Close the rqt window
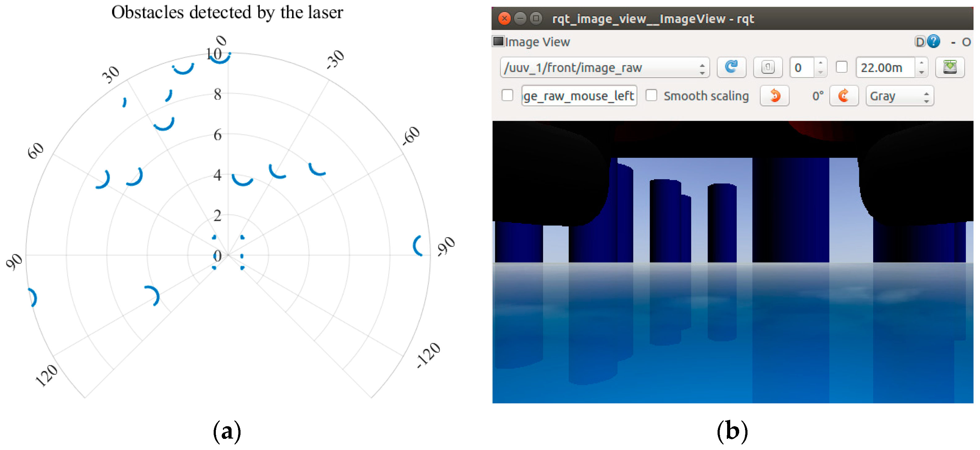980x450 pixels. pos(505,18)
